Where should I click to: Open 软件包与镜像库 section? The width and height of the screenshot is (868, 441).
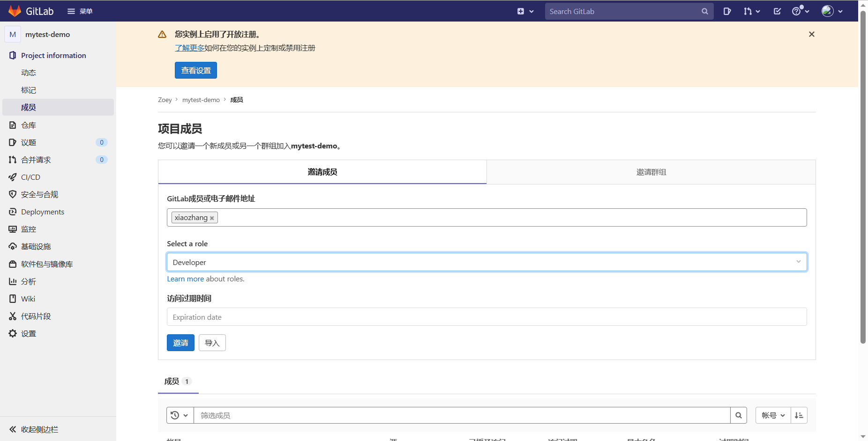click(47, 264)
